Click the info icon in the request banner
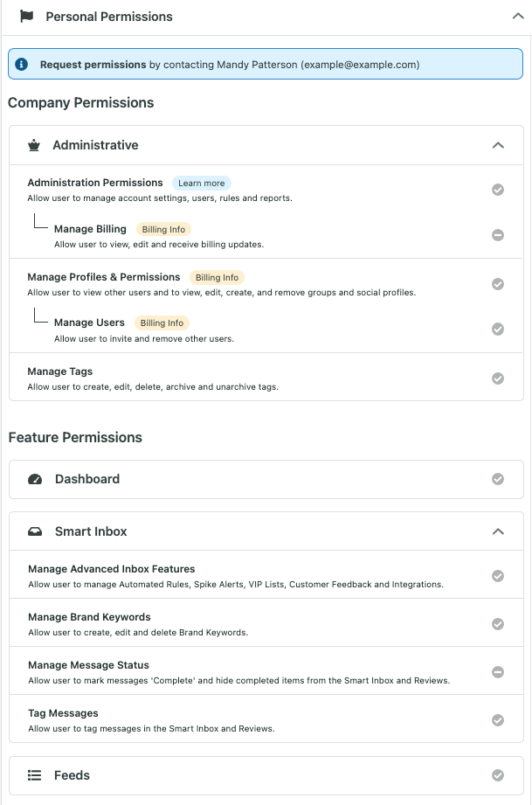The image size is (532, 805). (22, 64)
